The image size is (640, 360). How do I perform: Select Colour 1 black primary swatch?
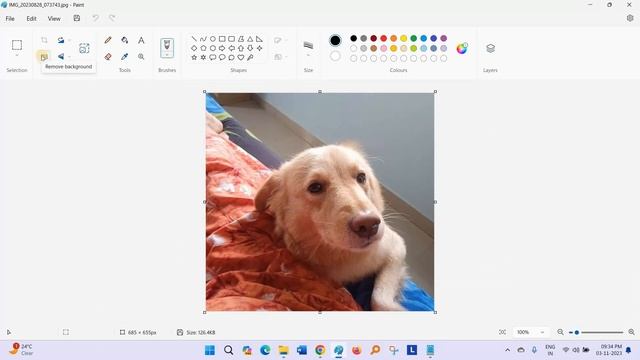click(x=335, y=40)
